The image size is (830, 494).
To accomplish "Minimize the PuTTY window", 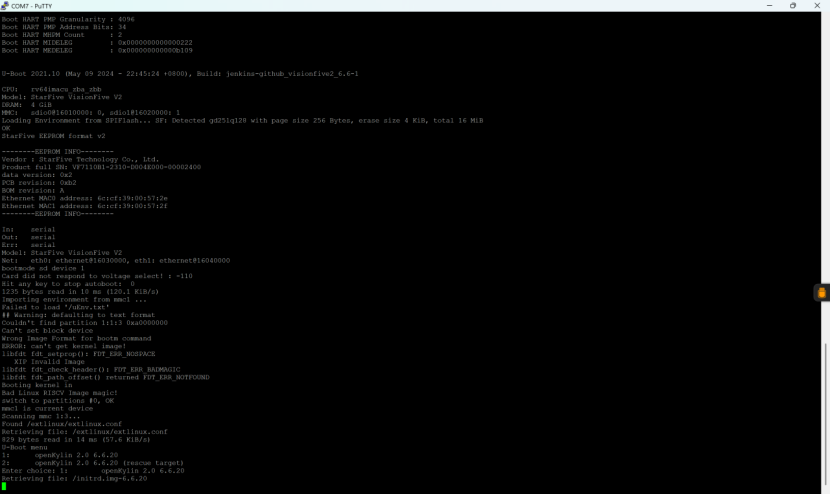I will tap(769, 5).
